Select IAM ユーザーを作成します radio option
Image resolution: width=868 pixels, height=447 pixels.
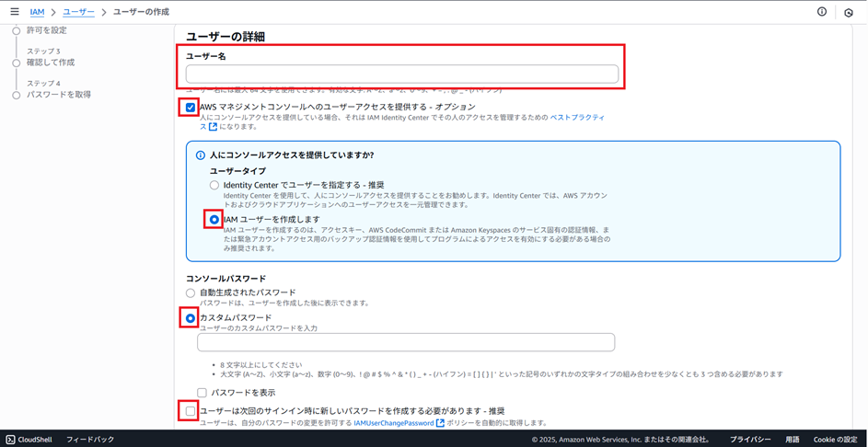(214, 220)
